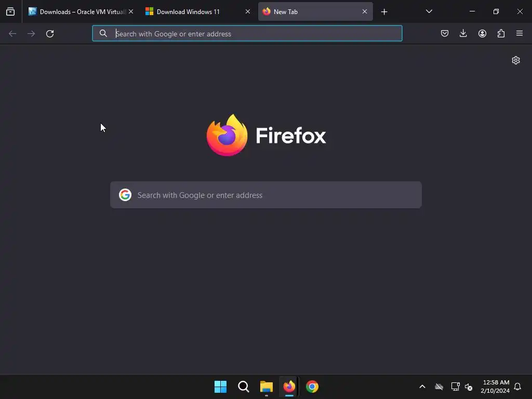Open the Extensions panel

pyautogui.click(x=501, y=33)
